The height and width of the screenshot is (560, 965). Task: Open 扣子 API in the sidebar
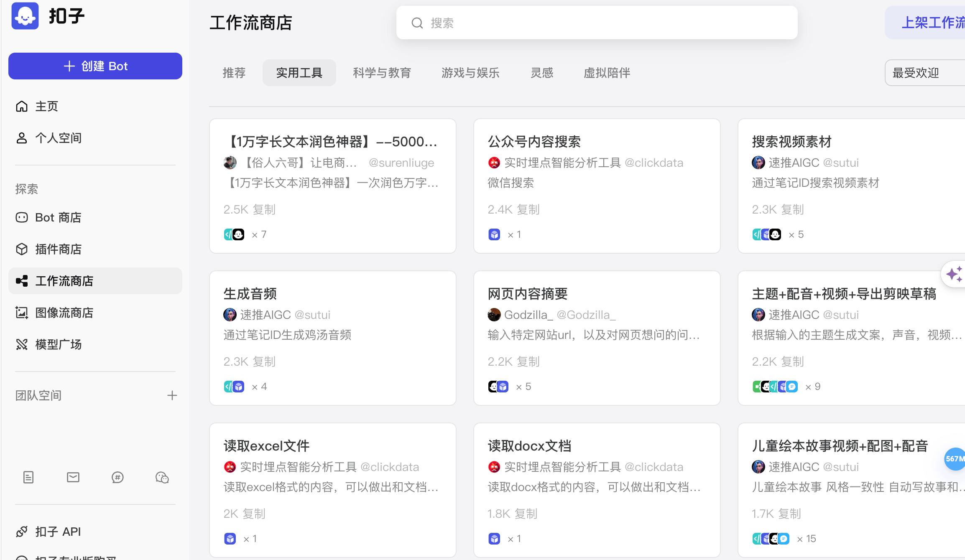(58, 532)
